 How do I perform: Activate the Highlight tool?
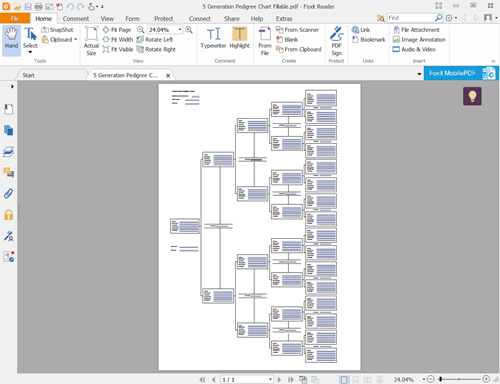tap(239, 38)
